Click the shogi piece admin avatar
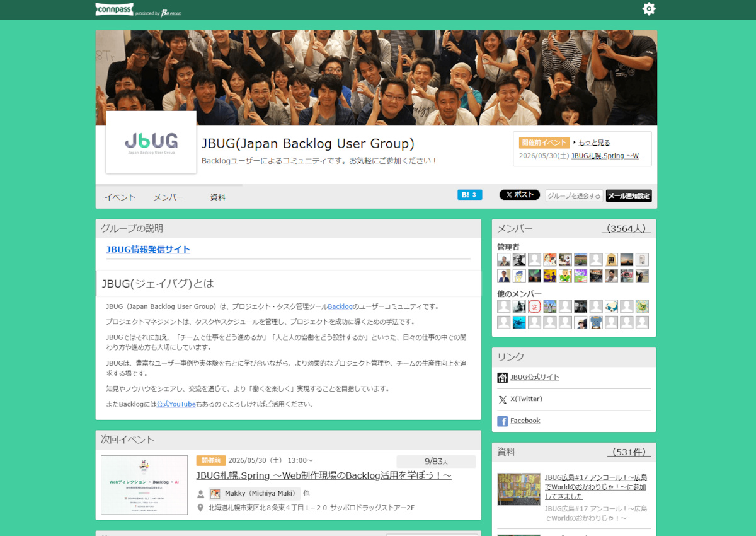 611,260
